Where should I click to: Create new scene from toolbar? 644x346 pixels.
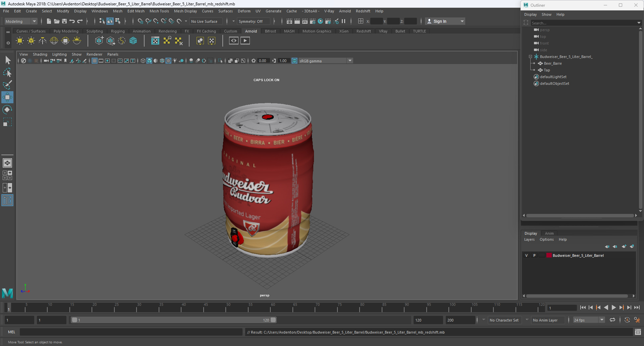coord(49,21)
